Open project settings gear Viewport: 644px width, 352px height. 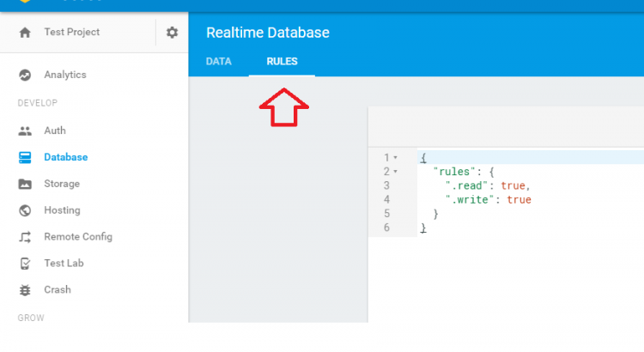click(172, 33)
